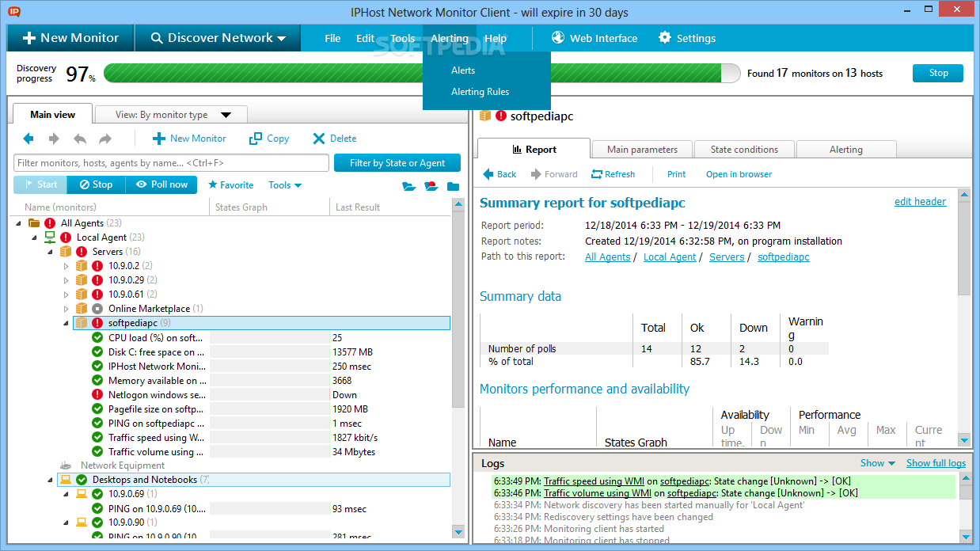Switch to the State conditions tab
Image resolution: width=980 pixels, height=551 pixels.
[x=744, y=149]
